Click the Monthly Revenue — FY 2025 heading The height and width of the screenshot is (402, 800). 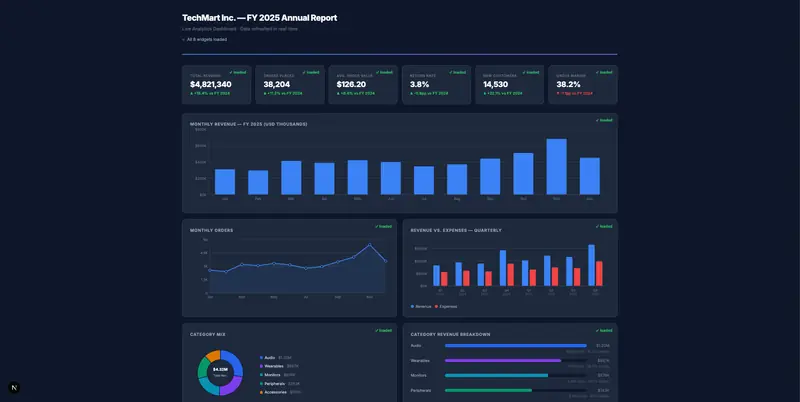tap(248, 124)
